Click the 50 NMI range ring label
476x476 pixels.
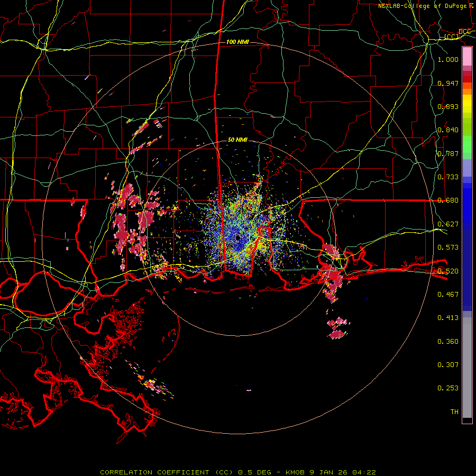pyautogui.click(x=237, y=140)
